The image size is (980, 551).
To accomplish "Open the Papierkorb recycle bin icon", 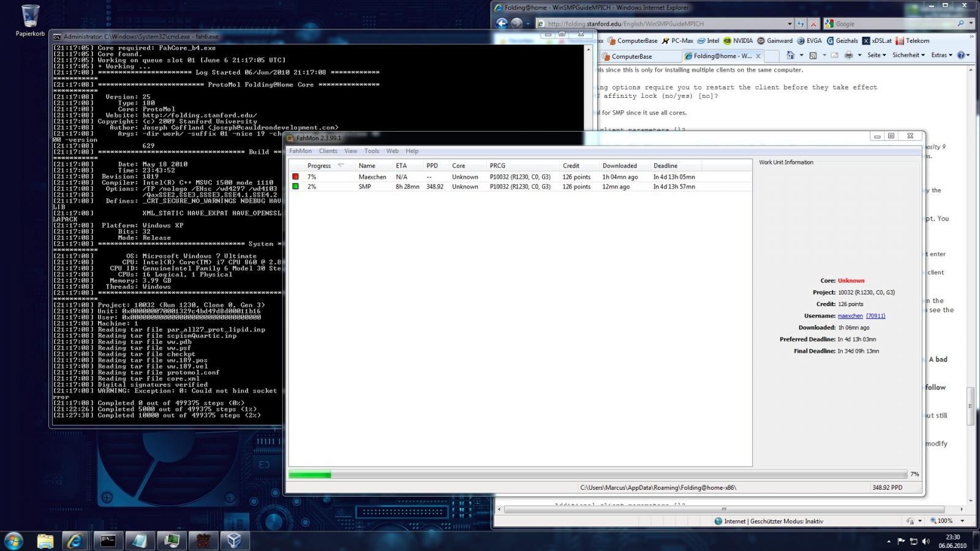I will pyautogui.click(x=30, y=20).
